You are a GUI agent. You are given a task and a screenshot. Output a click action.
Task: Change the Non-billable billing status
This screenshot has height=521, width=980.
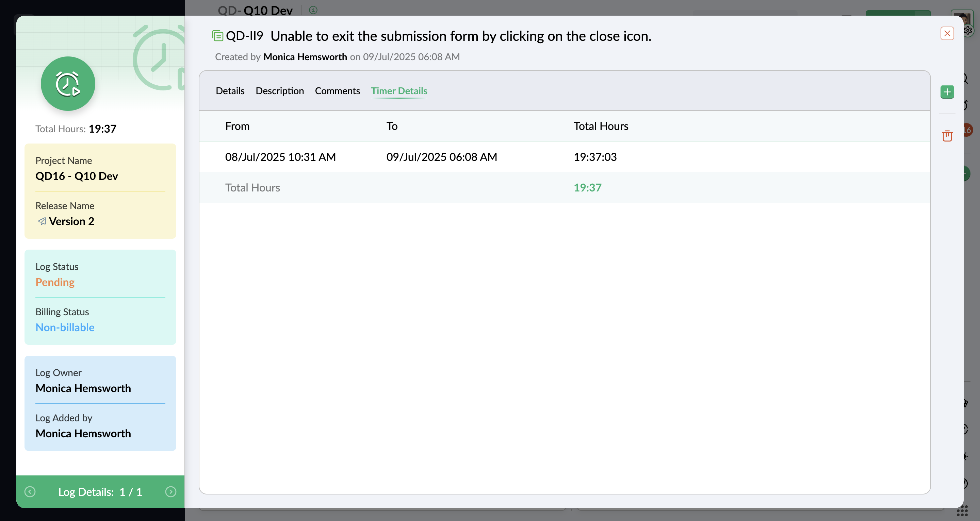click(x=65, y=327)
